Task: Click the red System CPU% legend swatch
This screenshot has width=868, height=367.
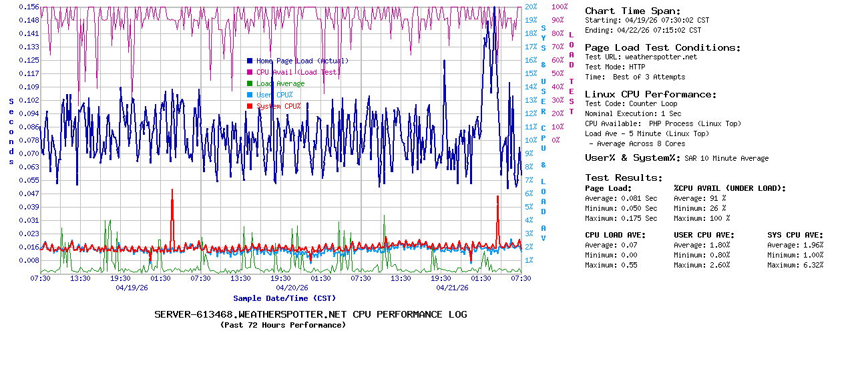Action: click(x=250, y=106)
